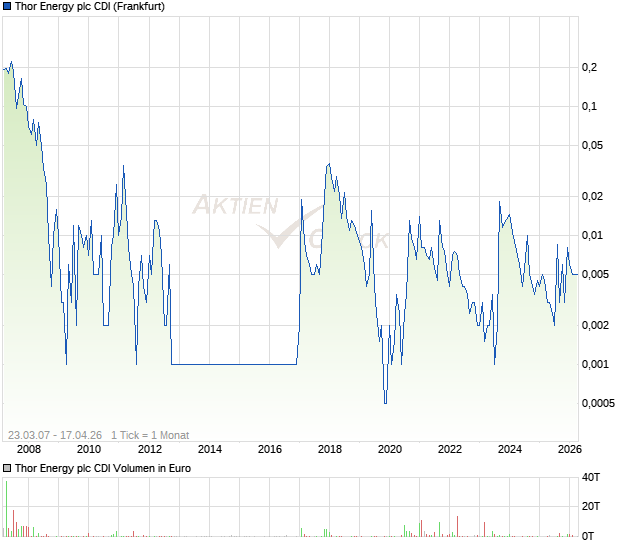Click the 0,001 price axis label

point(595,364)
